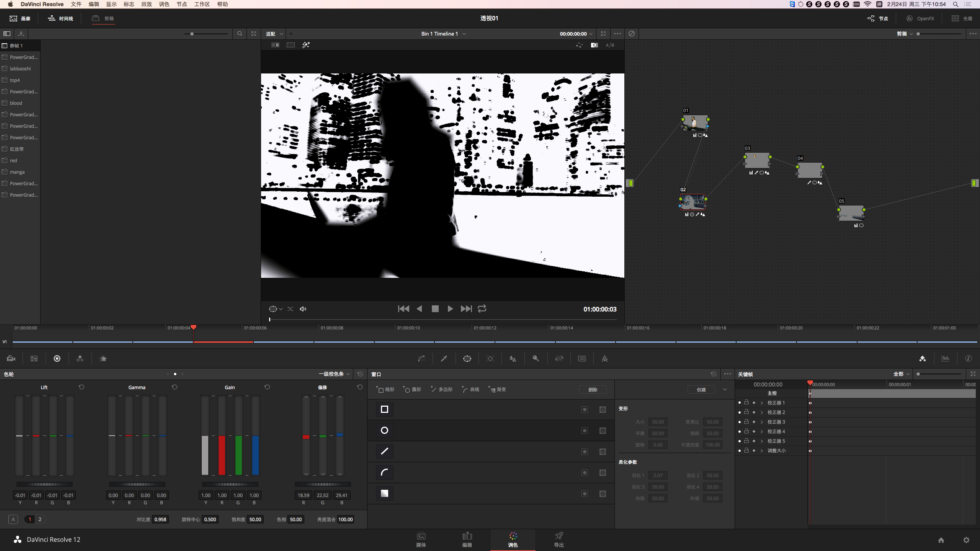
Task: Enable the circle window toggle
Action: point(585,430)
